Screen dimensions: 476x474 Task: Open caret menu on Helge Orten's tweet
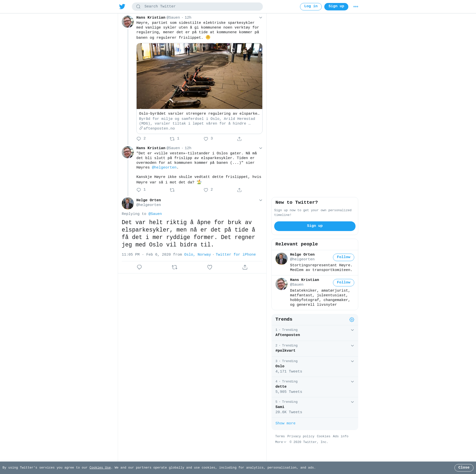[x=261, y=200]
